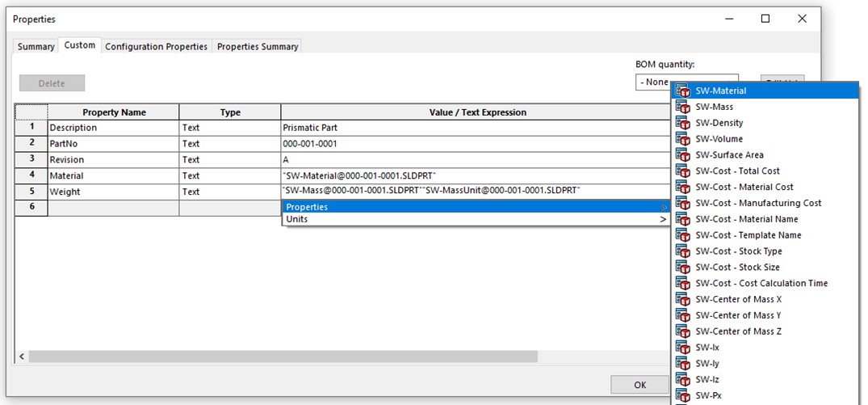Viewport: 868px width, 405px height.
Task: Choose SW-Material from the properties list
Action: 721,91
